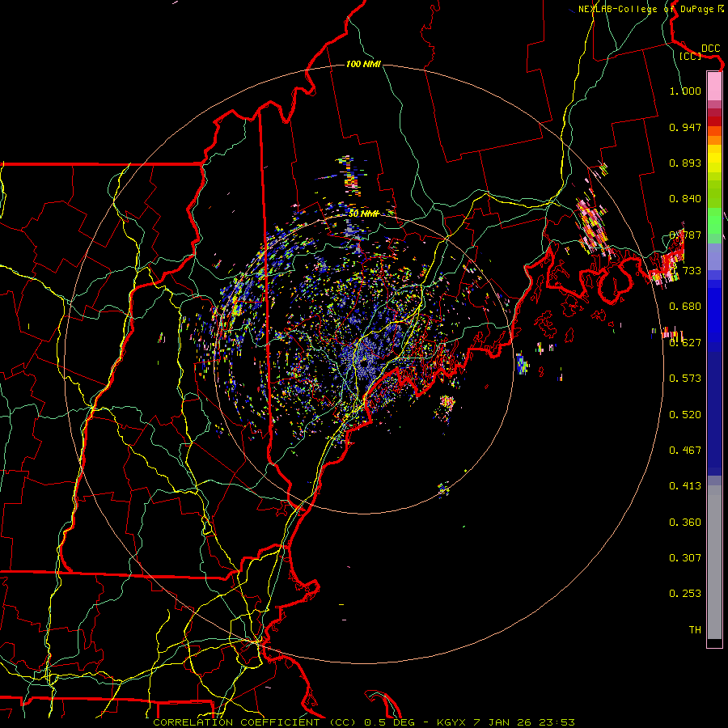
Task: Select the 0.840 scale label
Action: coord(685,199)
